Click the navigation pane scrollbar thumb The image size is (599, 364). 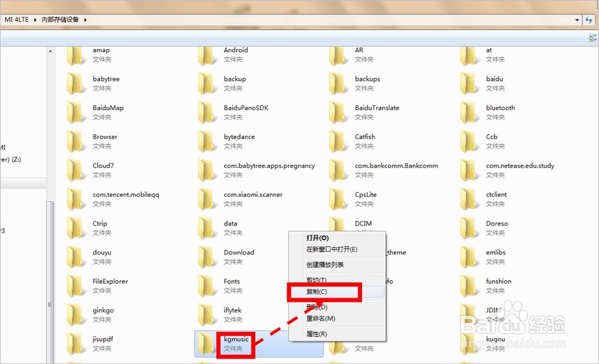[50, 282]
